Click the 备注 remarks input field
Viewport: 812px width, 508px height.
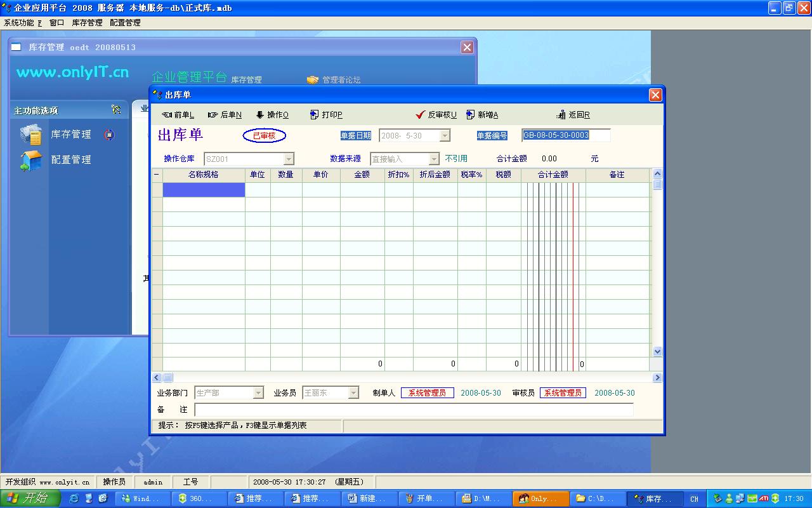coord(414,410)
